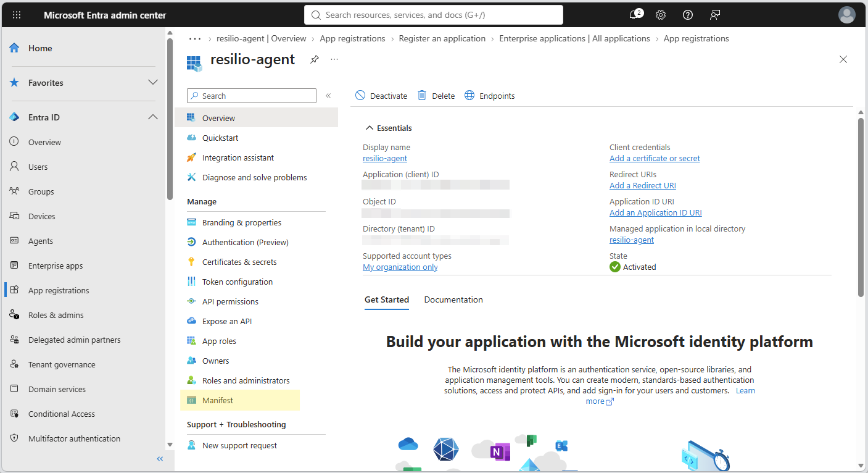Click Add an Application ID URI link
The image size is (868, 473).
656,213
